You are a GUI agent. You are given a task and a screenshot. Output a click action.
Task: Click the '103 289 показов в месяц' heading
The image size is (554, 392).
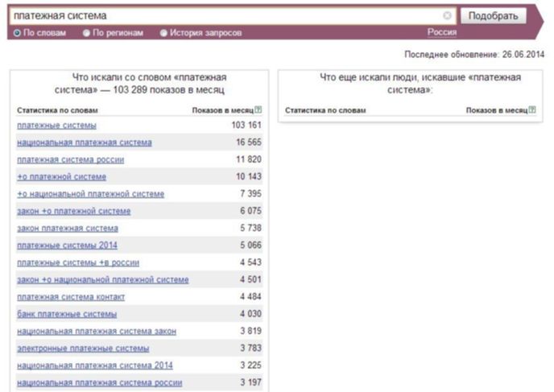pos(168,89)
